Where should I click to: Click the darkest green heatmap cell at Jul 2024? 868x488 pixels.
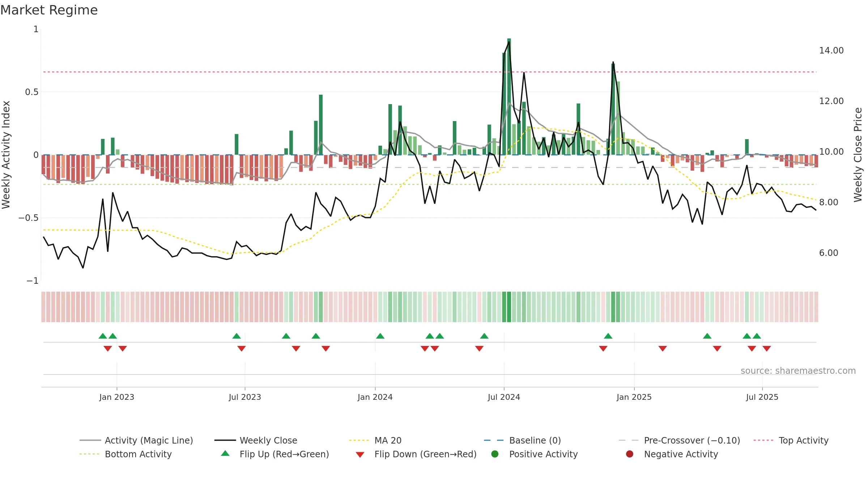coord(509,307)
